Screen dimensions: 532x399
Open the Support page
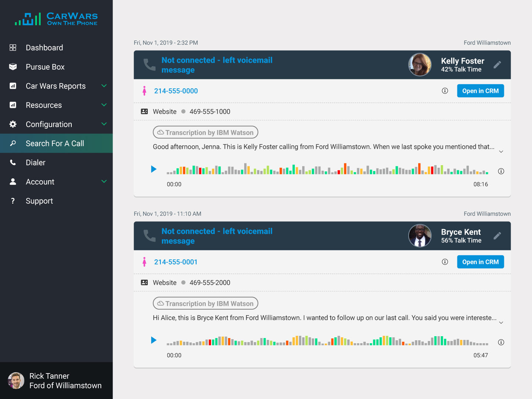56,201
